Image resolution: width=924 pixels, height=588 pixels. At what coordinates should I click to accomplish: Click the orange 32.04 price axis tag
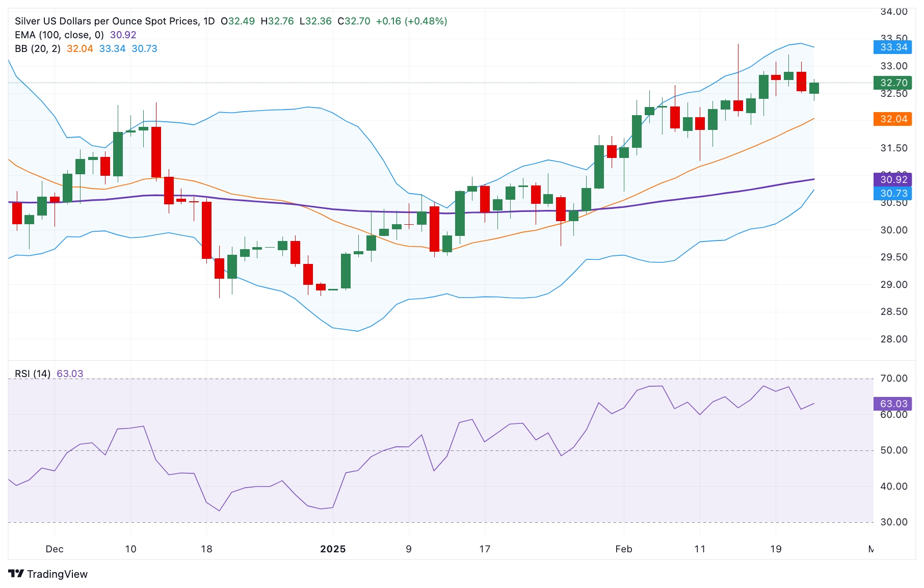click(893, 119)
